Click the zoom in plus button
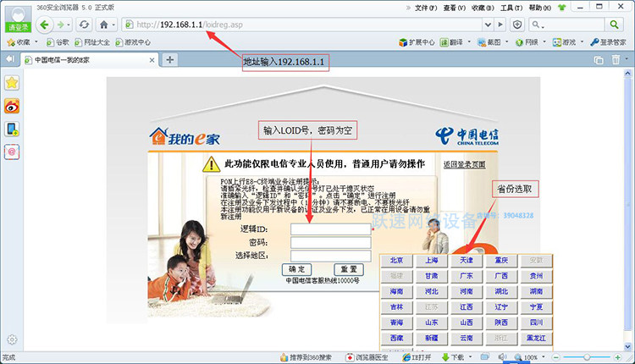 pos(617,357)
